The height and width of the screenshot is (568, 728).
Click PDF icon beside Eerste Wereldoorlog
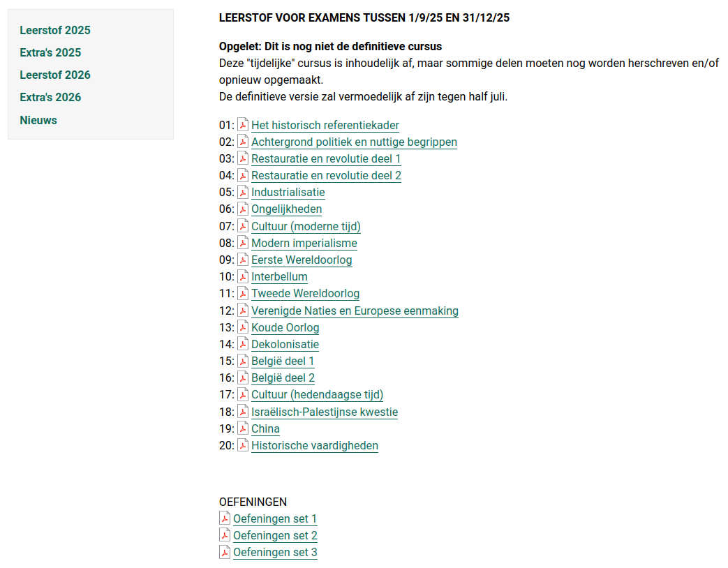tap(243, 258)
